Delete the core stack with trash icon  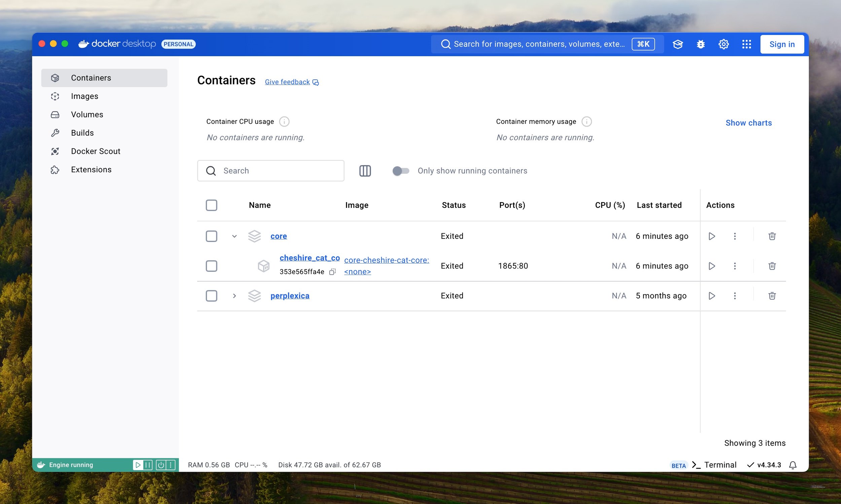click(772, 236)
